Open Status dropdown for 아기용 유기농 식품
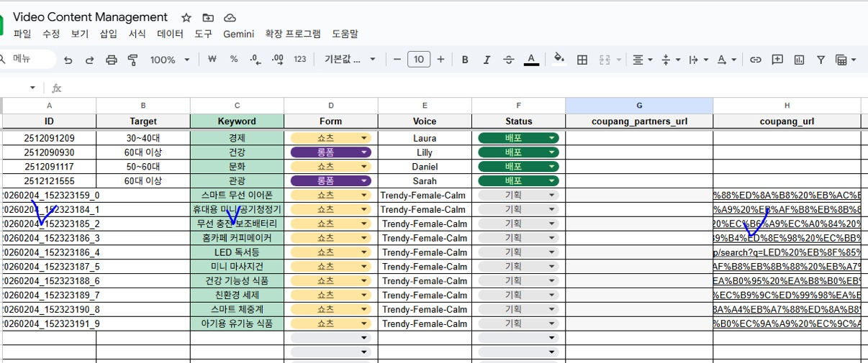868x363 pixels. coord(552,323)
